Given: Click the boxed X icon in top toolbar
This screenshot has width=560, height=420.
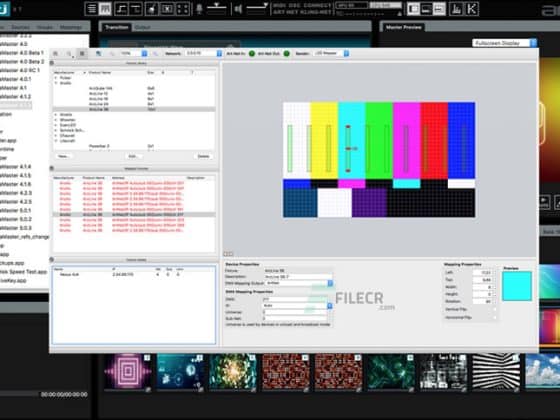Looking at the screenshot, I should click(167, 9).
